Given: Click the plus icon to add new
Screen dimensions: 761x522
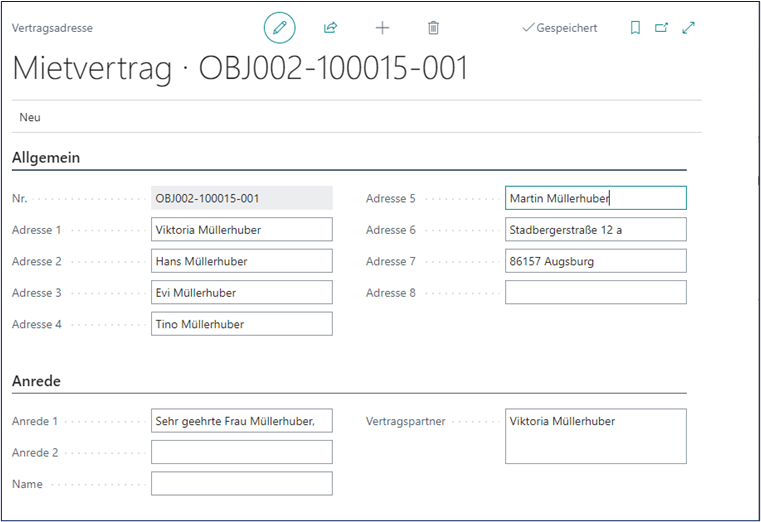Looking at the screenshot, I should point(382,28).
